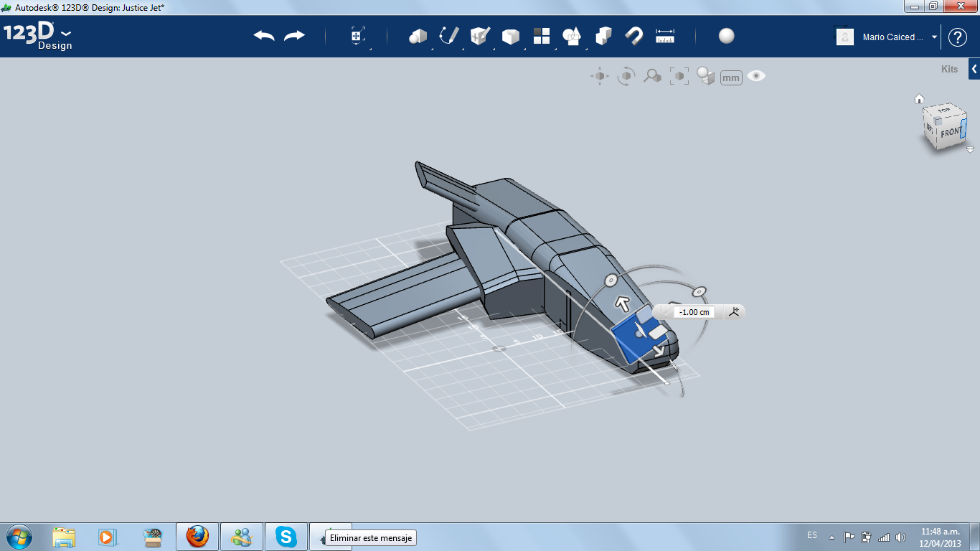Open Windows Media Player from the taskbar

click(107, 537)
